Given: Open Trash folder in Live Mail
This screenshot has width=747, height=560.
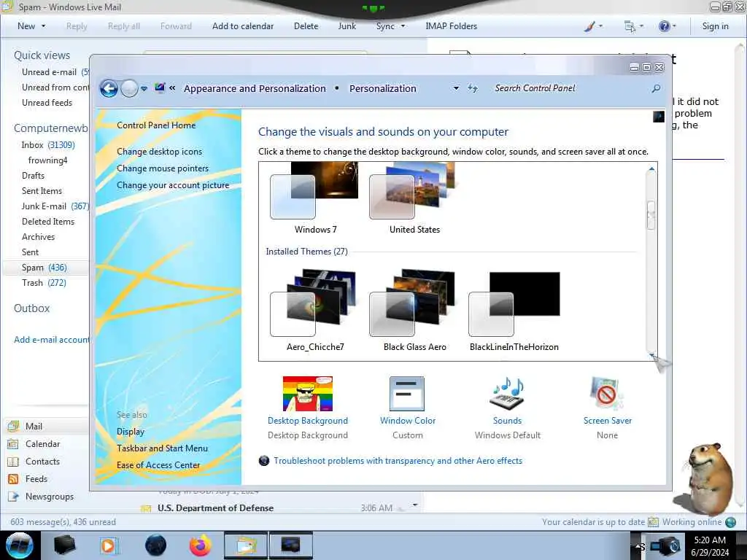Looking at the screenshot, I should 44,282.
